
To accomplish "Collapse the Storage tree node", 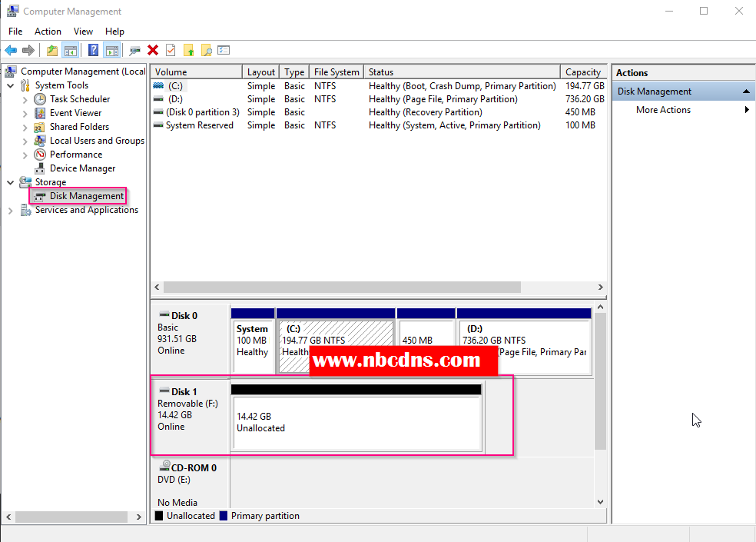I will (x=10, y=181).
